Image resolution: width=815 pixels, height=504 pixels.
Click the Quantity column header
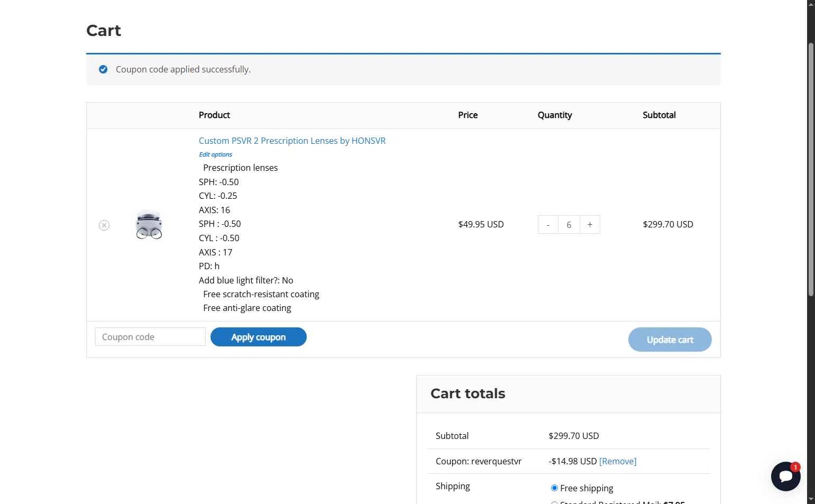tap(555, 115)
